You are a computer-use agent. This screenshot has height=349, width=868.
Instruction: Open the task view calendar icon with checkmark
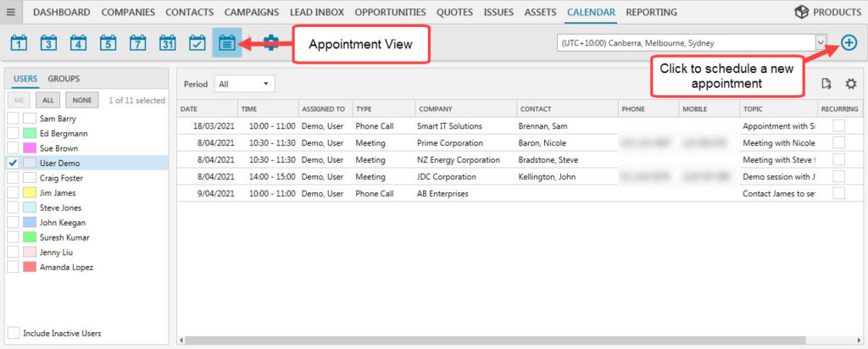pos(197,42)
